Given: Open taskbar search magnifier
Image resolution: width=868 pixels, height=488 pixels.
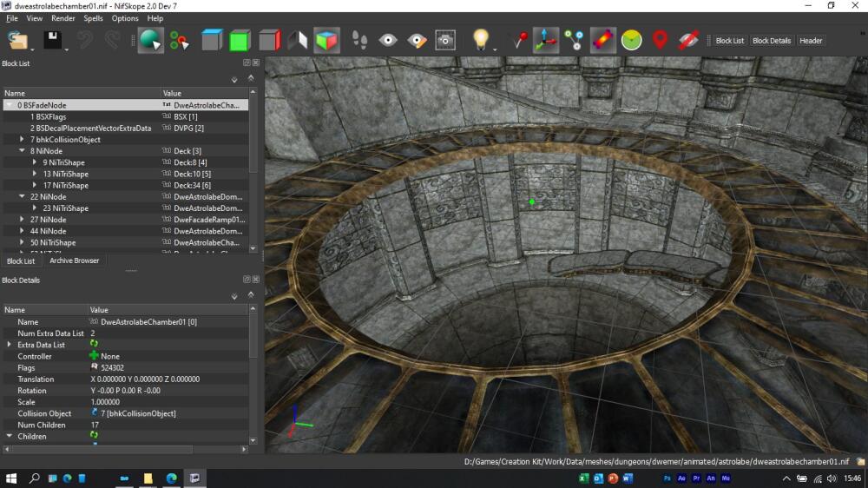Looking at the screenshot, I should point(35,478).
